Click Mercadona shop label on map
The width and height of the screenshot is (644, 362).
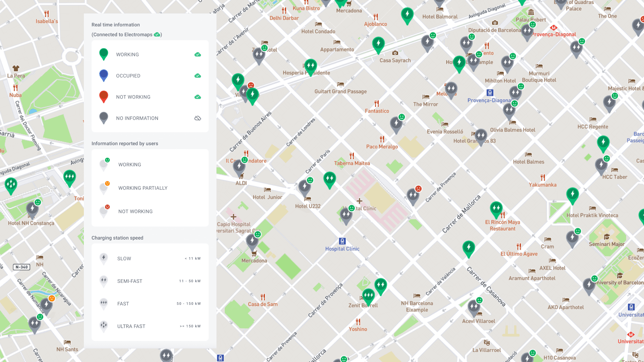pyautogui.click(x=254, y=260)
